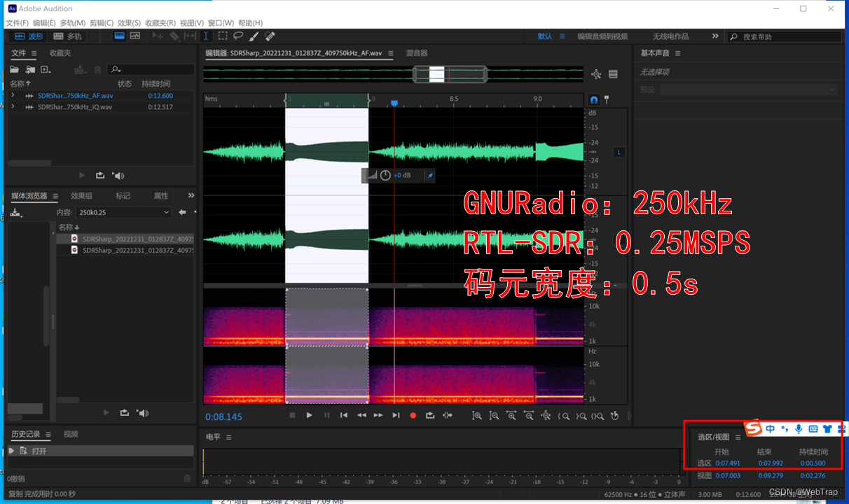
Task: Click the Fast Forward button
Action: tap(378, 415)
